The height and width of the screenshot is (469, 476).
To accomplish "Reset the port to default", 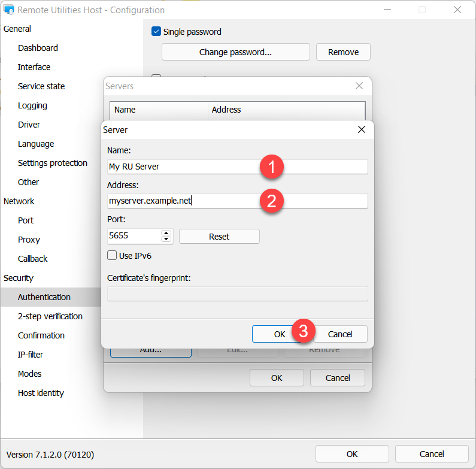I will (x=219, y=236).
